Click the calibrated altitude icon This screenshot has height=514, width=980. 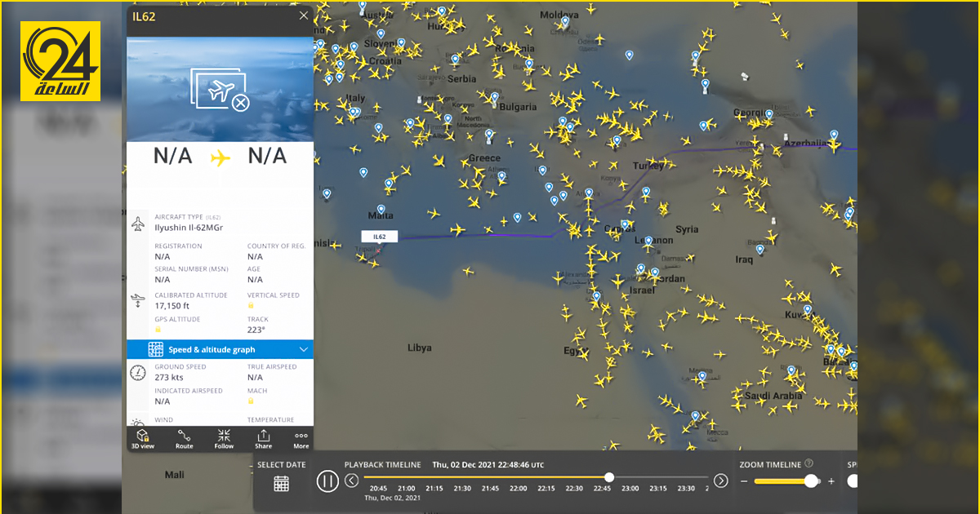point(138,301)
